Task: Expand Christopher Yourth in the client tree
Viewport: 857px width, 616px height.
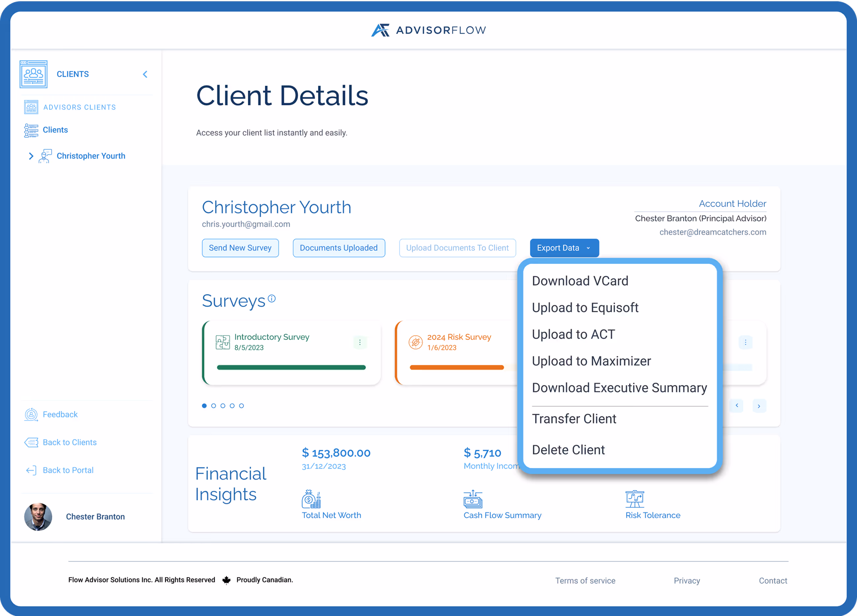Action: pyautogui.click(x=31, y=156)
